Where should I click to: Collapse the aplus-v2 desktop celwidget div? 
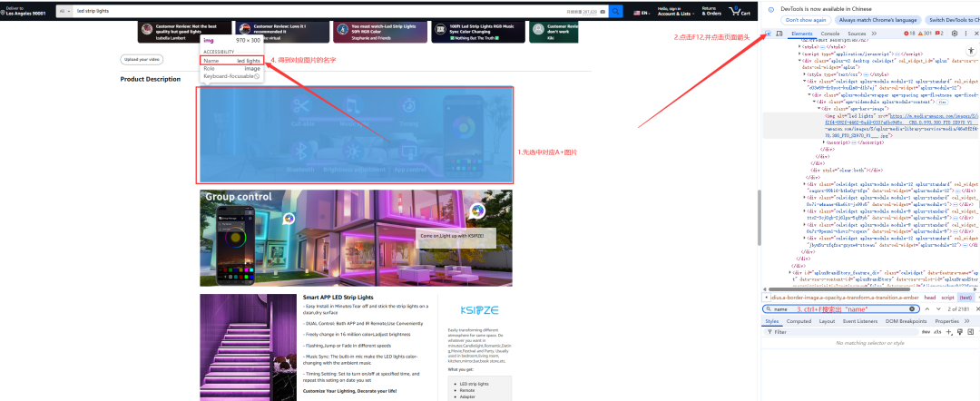[800, 61]
